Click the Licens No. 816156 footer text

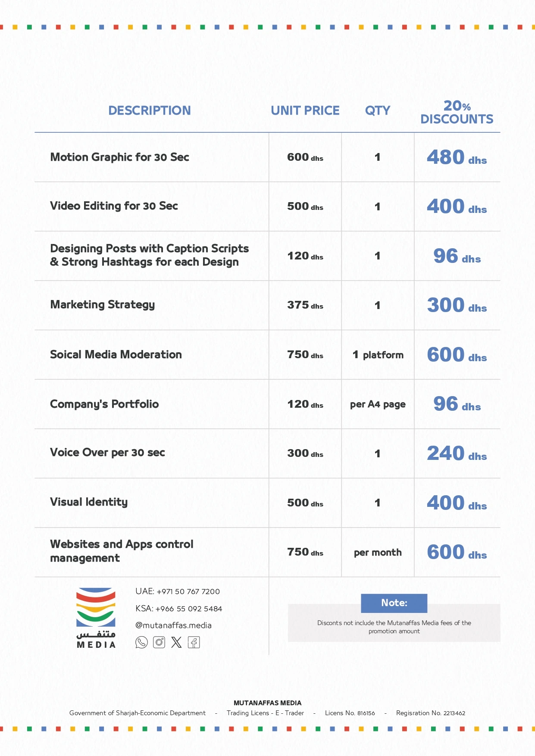tap(350, 713)
